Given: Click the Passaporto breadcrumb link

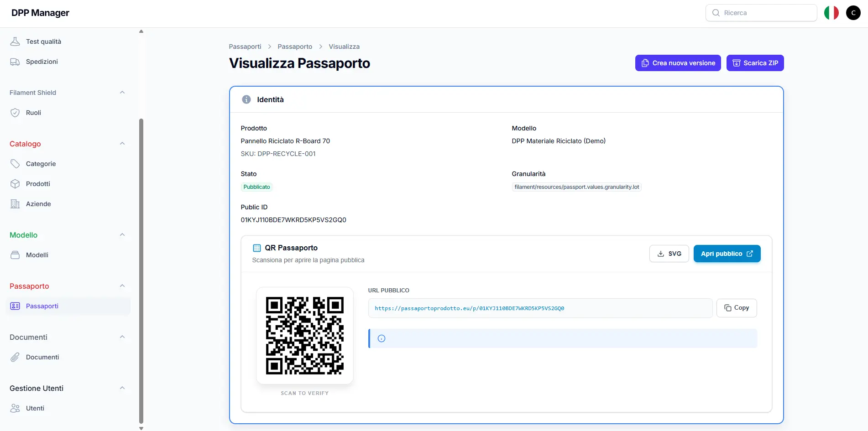Looking at the screenshot, I should pyautogui.click(x=295, y=47).
